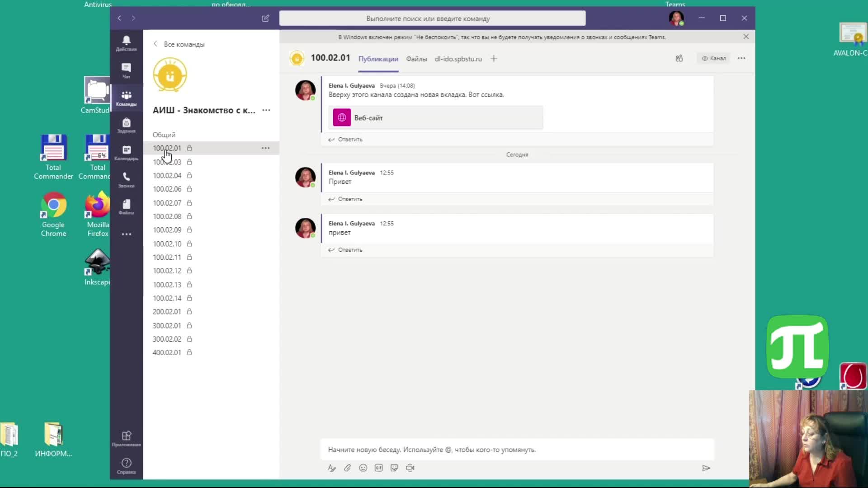Select the Общий channel
Screen dimensions: 868x488
point(164,135)
